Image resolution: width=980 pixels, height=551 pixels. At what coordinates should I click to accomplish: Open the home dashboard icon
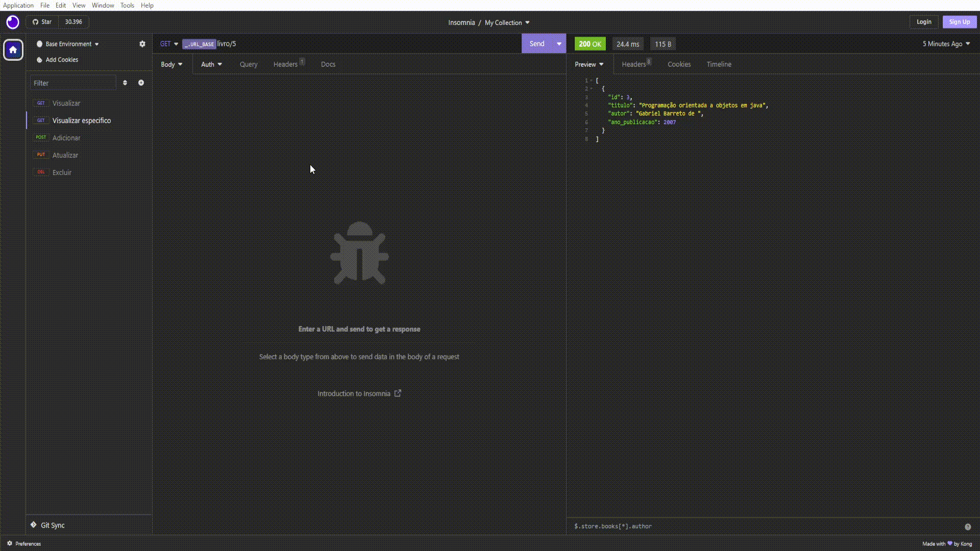[13, 50]
